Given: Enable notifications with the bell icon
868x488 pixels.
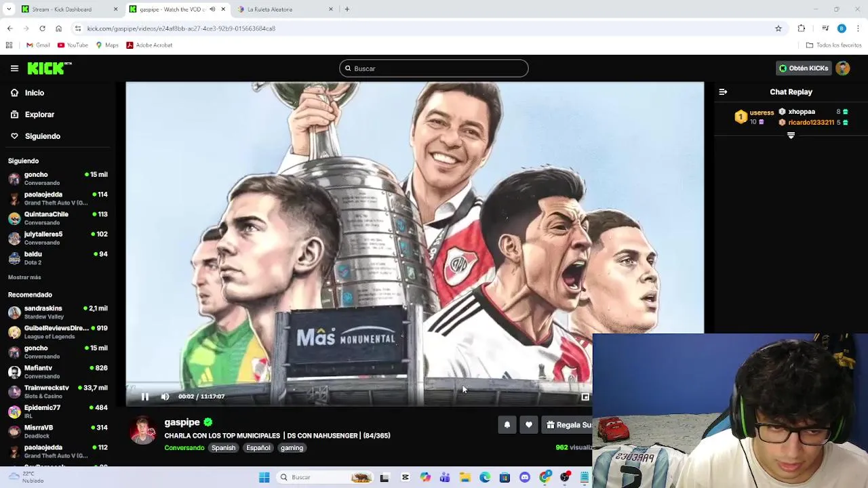Looking at the screenshot, I should [507, 425].
